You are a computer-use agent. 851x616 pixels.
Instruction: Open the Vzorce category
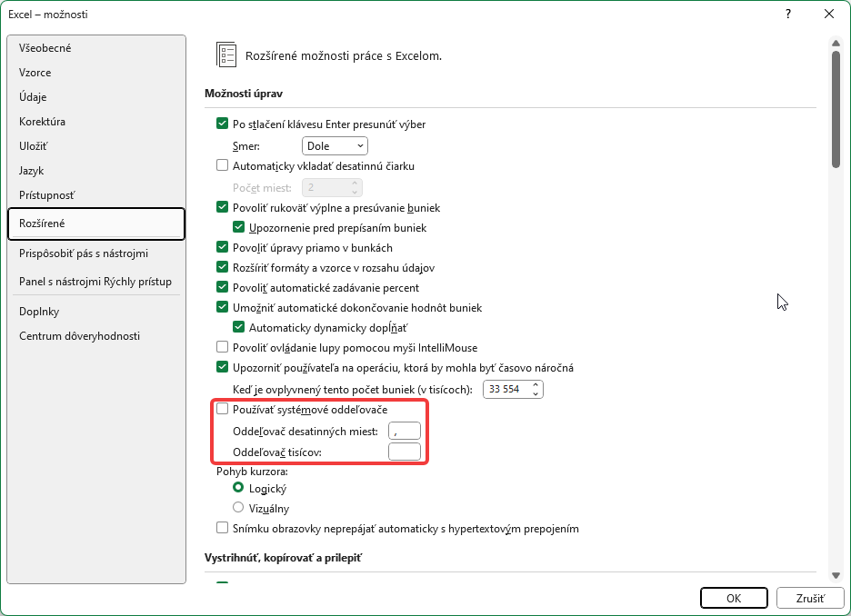96,72
